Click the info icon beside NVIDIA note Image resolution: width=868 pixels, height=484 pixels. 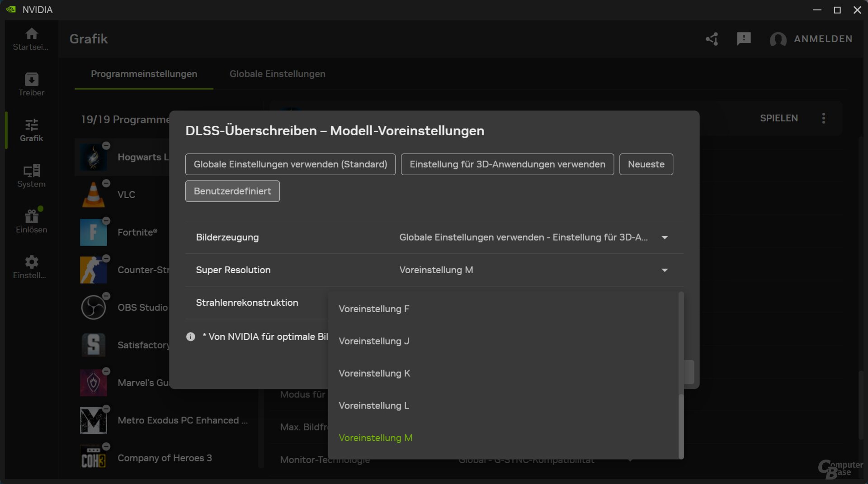click(x=191, y=337)
